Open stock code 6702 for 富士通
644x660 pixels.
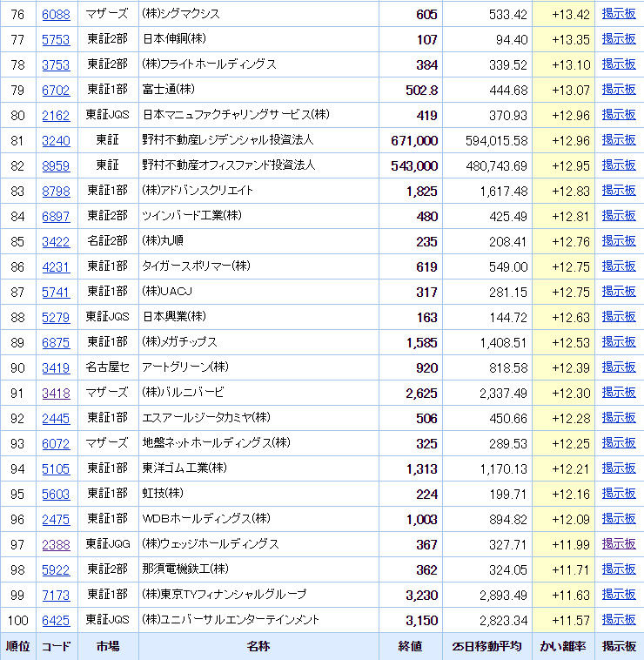(x=56, y=91)
